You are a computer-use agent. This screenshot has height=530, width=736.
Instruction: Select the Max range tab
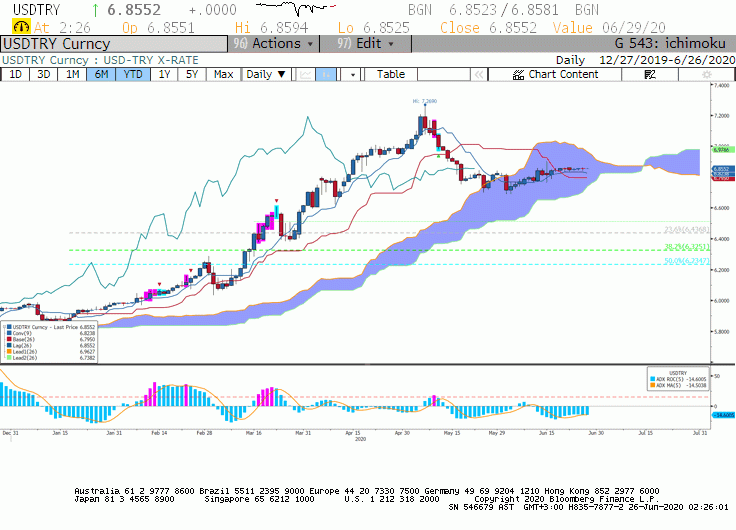click(223, 74)
